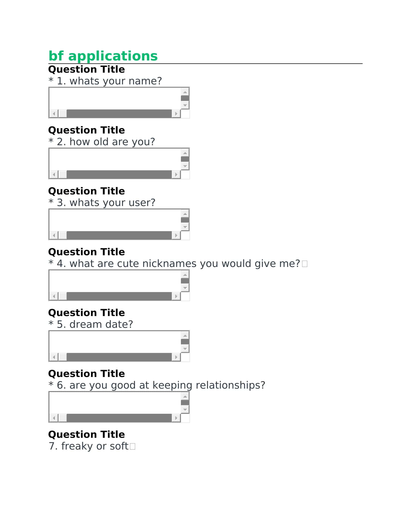Click horizontal scrollbar thumb in nicknames box
Image resolution: width=411 pixels, height=532 pixels.
[x=119, y=296]
